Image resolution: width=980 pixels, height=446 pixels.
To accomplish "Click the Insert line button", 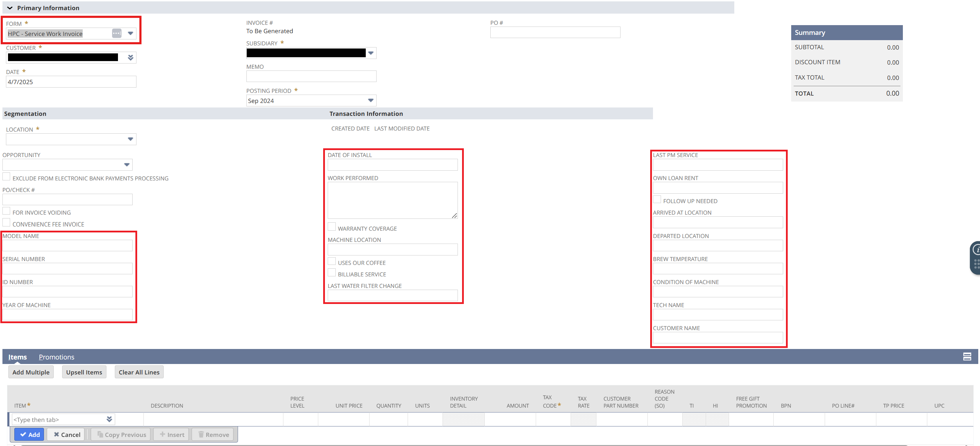I will (x=171, y=434).
